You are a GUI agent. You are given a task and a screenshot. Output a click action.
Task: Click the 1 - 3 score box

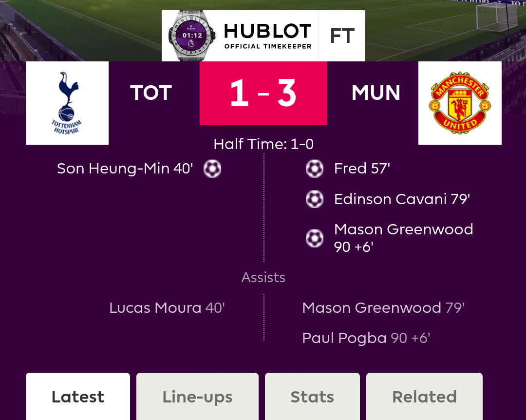pyautogui.click(x=263, y=94)
